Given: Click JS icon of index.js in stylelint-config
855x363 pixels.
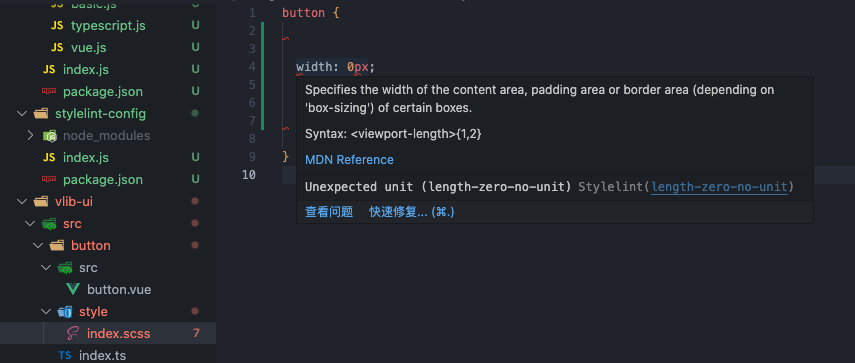Looking at the screenshot, I should pos(49,158).
